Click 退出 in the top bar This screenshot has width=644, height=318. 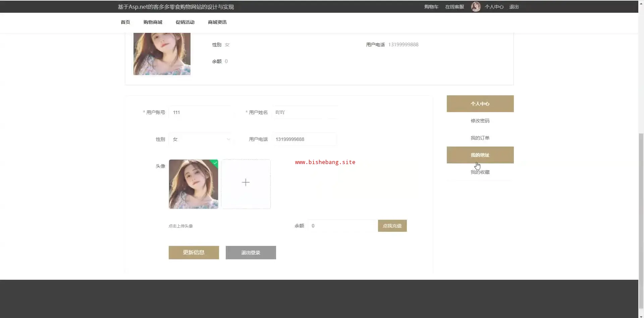pyautogui.click(x=514, y=7)
